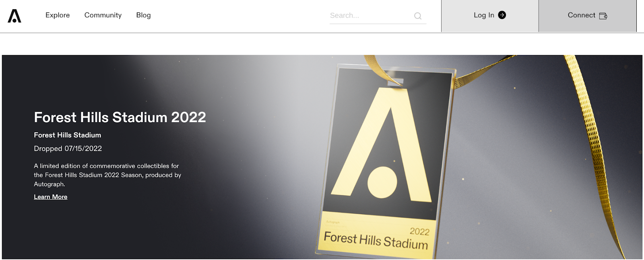644x260 pixels.
Task: Click the wallet icon in Connect
Action: pyautogui.click(x=603, y=16)
